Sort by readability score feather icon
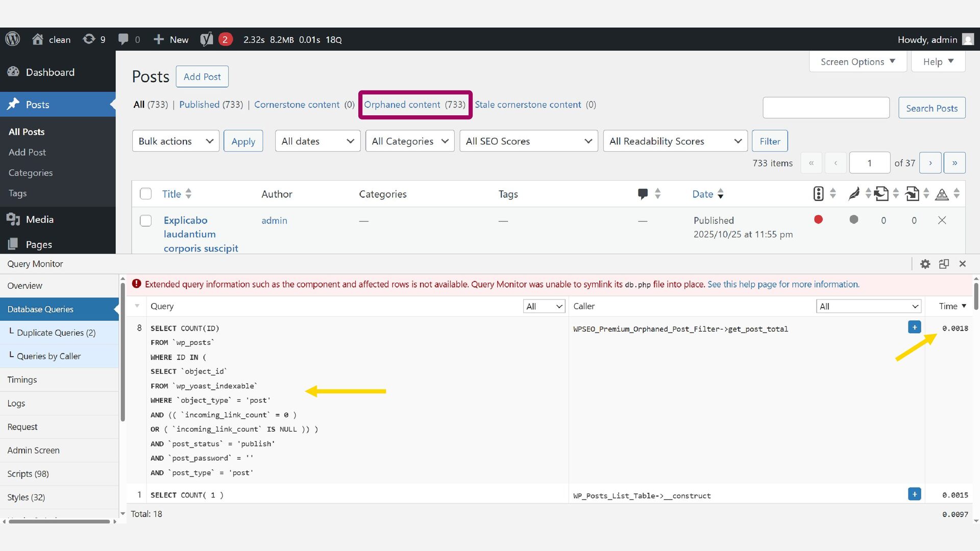 (853, 194)
